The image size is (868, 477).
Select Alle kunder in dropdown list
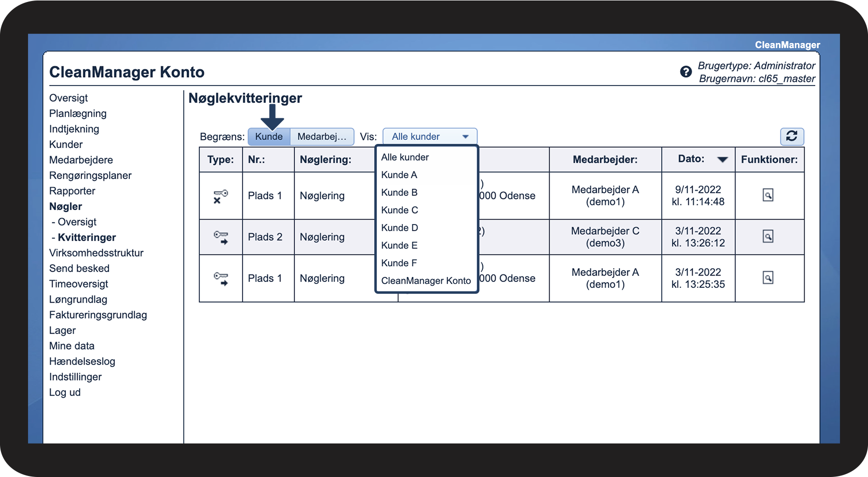(405, 157)
